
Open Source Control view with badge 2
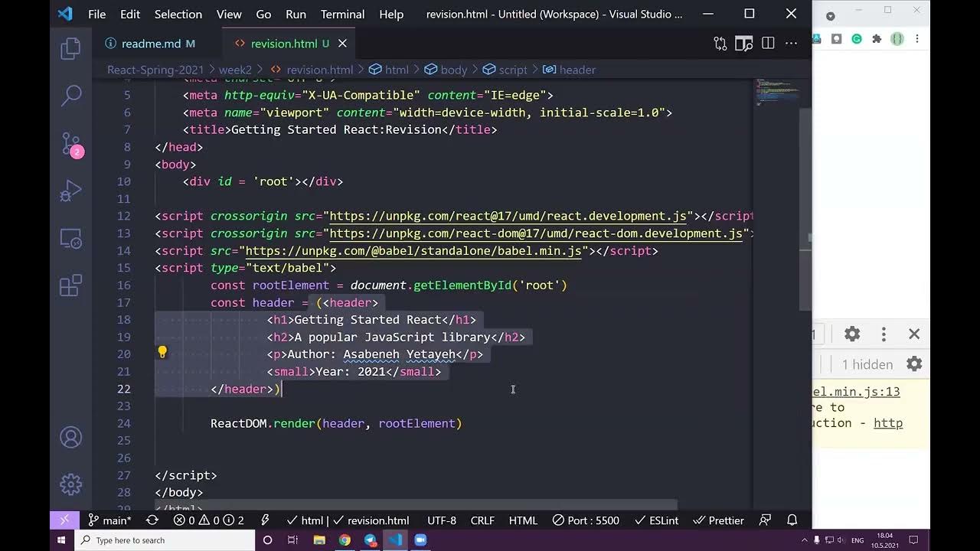point(71,143)
